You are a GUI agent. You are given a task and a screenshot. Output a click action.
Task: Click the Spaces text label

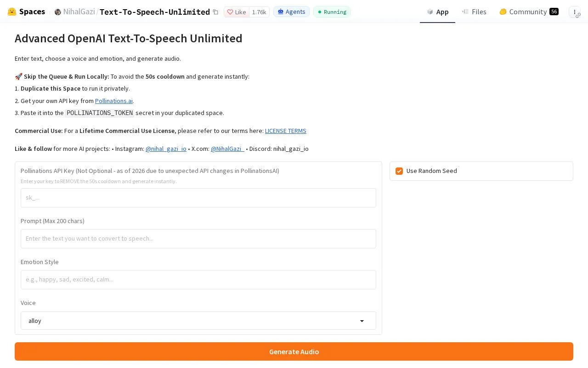[32, 11]
